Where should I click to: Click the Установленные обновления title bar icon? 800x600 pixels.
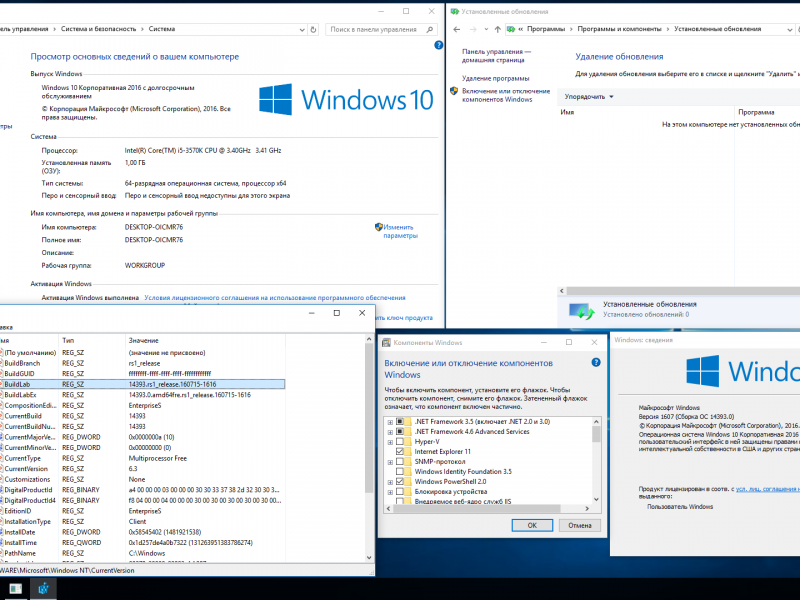click(454, 11)
